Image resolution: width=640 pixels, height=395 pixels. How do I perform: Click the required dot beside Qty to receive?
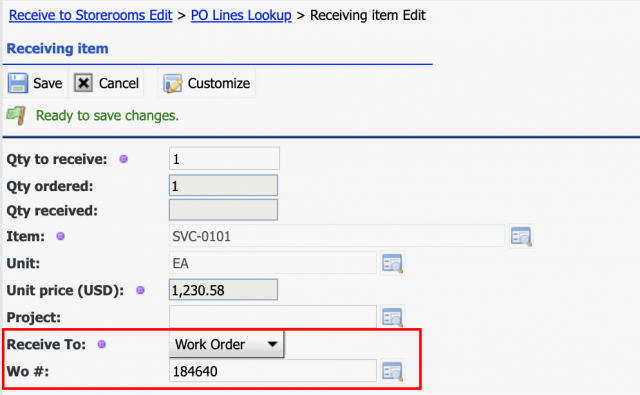pos(124,159)
